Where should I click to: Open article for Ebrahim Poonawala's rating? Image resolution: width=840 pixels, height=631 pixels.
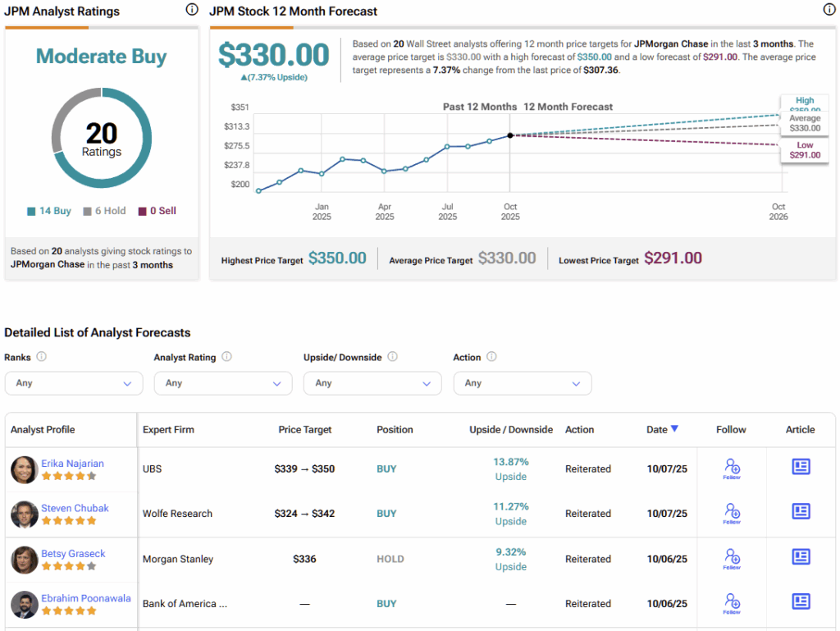[801, 601]
